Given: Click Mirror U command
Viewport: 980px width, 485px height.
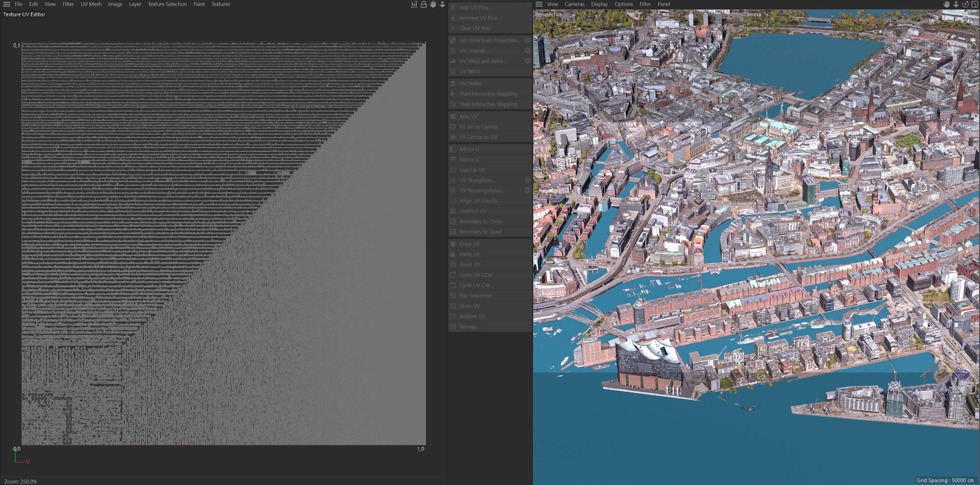Looking at the screenshot, I should [490, 149].
